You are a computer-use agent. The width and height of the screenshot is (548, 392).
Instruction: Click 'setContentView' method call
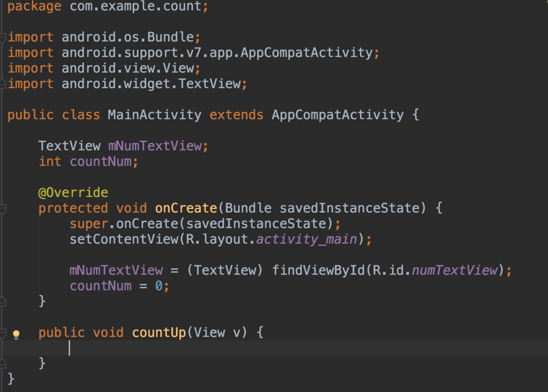pyautogui.click(x=124, y=240)
